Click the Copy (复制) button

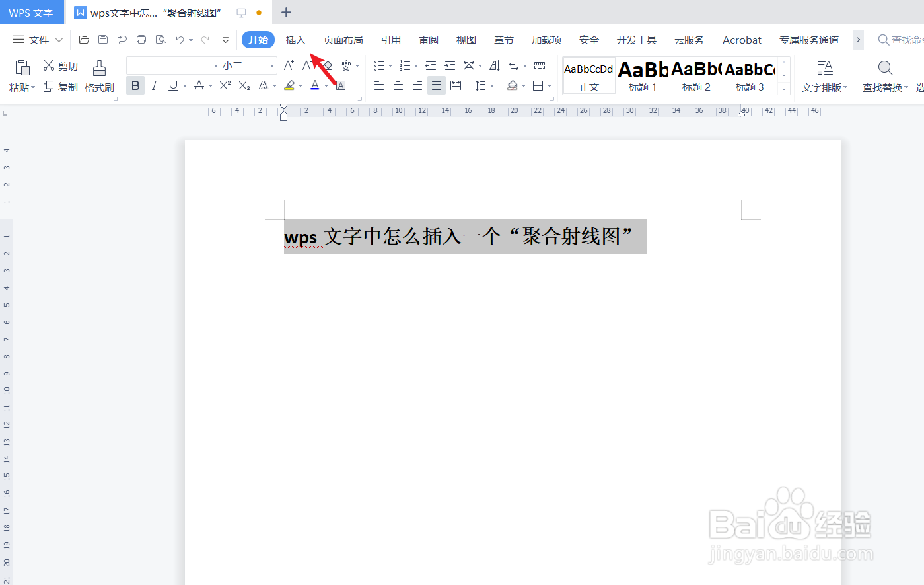point(60,87)
